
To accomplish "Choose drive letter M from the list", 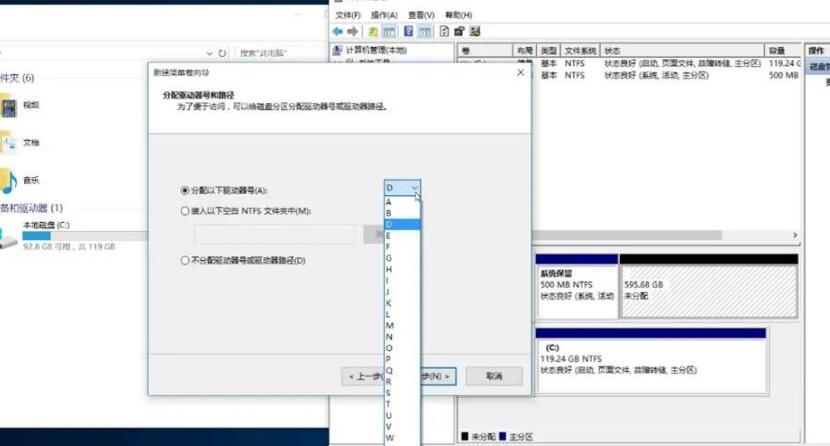I will [402, 325].
